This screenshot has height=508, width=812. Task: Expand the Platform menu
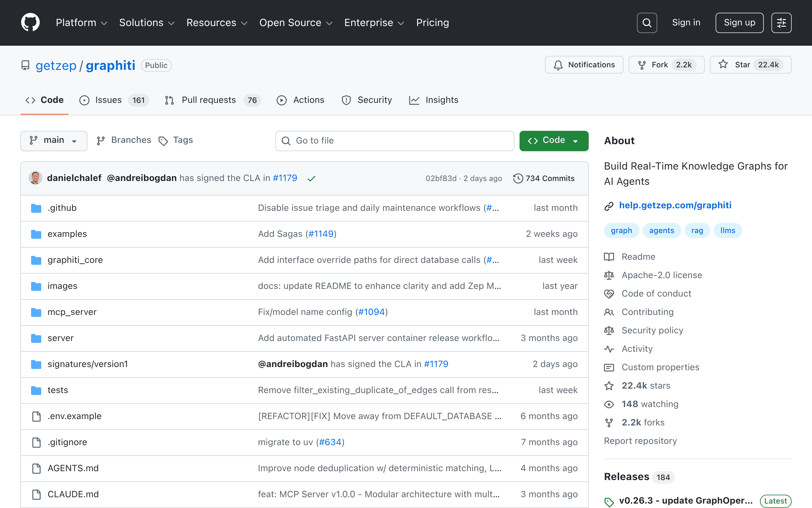[x=82, y=23]
